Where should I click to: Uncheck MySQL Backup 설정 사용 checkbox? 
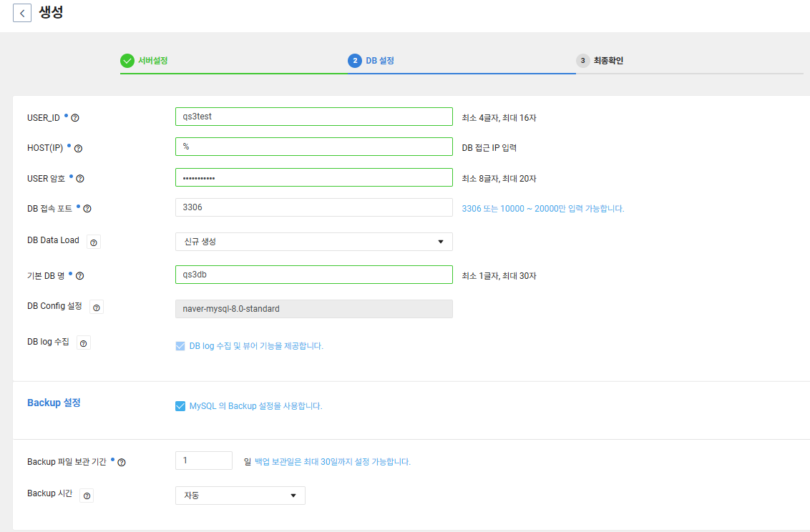pyautogui.click(x=180, y=406)
